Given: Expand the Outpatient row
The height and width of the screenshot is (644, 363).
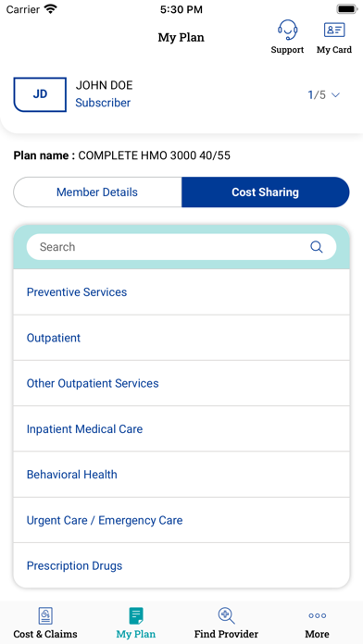Looking at the screenshot, I should pyautogui.click(x=181, y=338).
